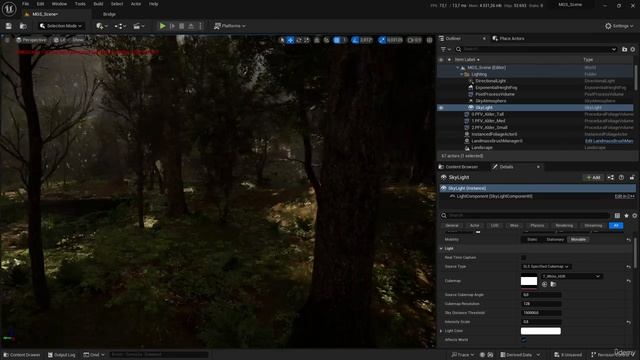This screenshot has width=640, height=360.
Task: Open the Build menu
Action: pyautogui.click(x=98, y=4)
